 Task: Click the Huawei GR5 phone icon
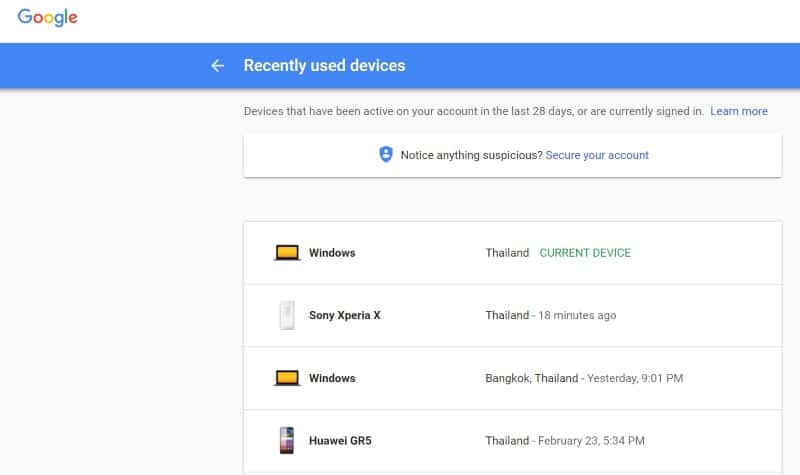(287, 440)
